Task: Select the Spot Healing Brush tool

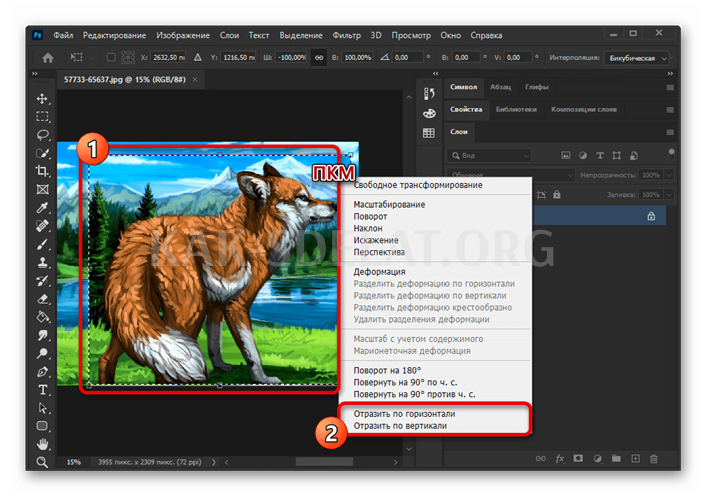Action: (x=42, y=226)
